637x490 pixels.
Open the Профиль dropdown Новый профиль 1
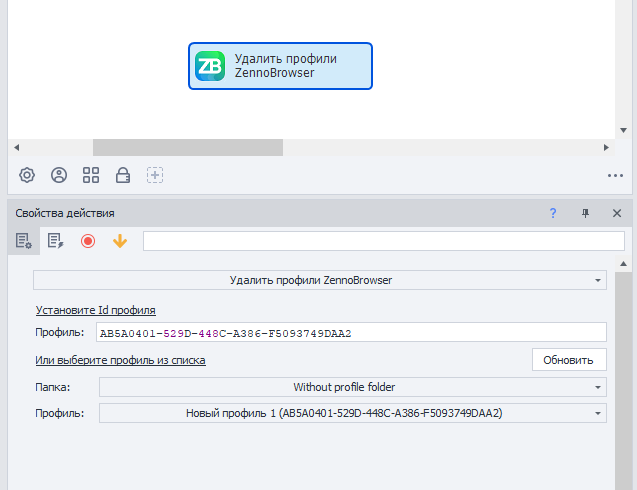(x=353, y=413)
